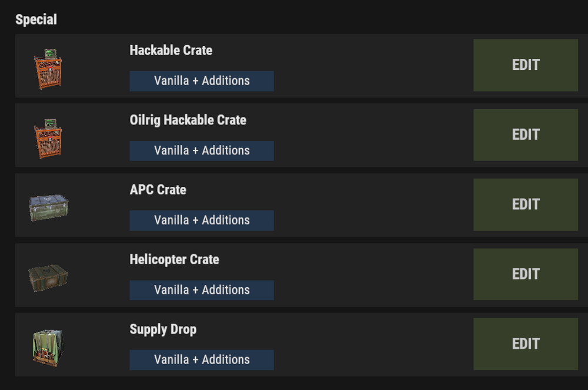Toggle Helicopter Crate's Vanilla + Additions mode

202,290
